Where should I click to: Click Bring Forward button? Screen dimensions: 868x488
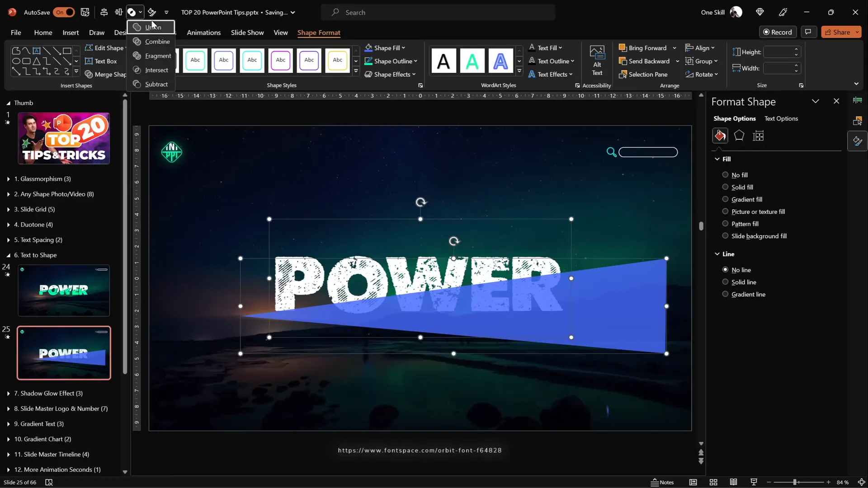[642, 48]
